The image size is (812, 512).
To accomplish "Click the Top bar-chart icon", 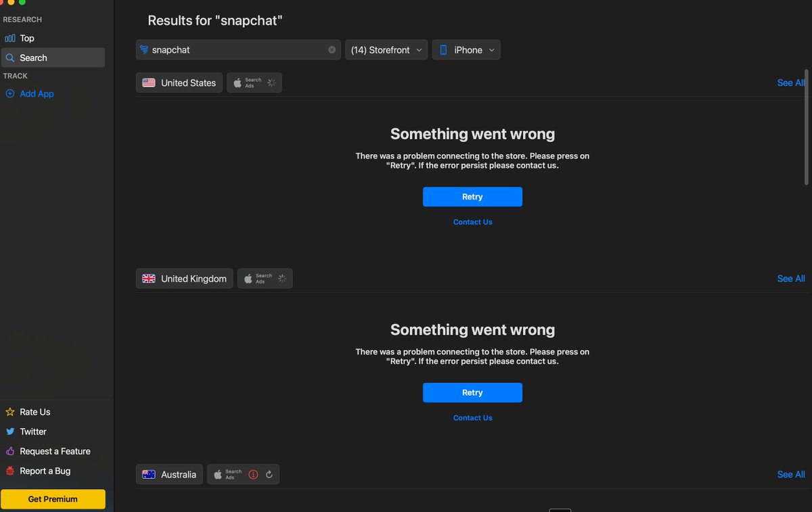I will (x=10, y=39).
